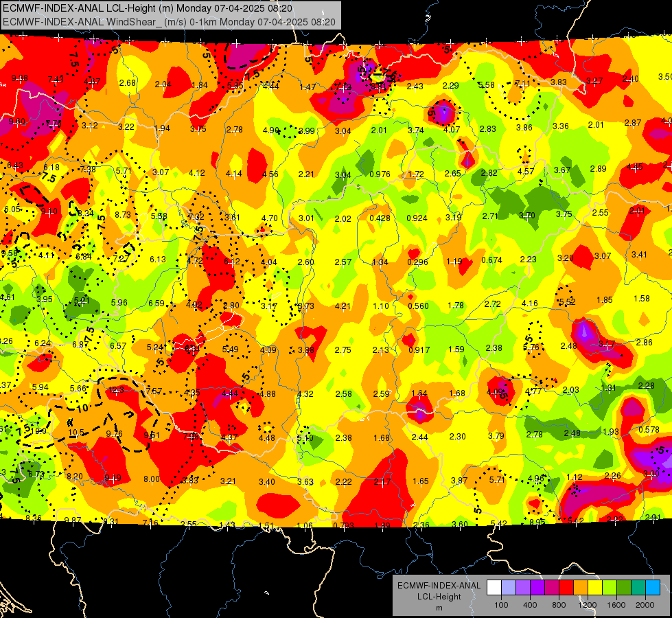Click the legend tick label '1200'
Viewport: 672px width, 618px height.
click(588, 605)
